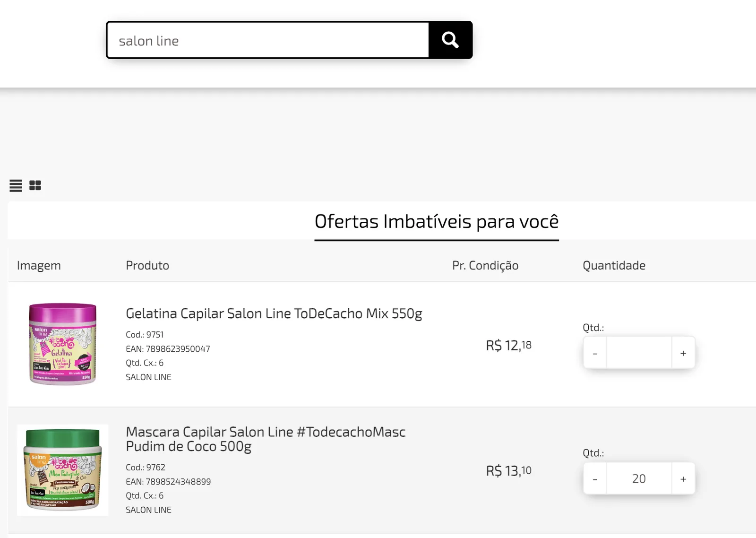Select 'Cod.: 9762' text

tap(146, 468)
